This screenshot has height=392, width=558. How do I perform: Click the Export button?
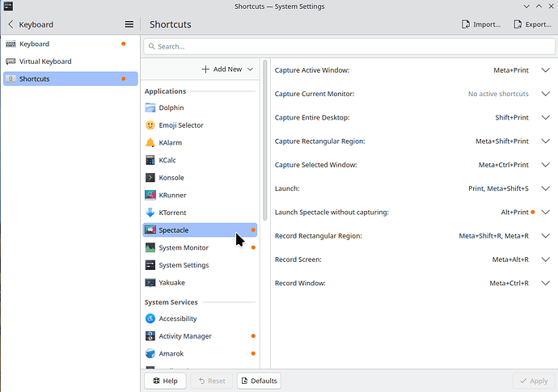533,24
